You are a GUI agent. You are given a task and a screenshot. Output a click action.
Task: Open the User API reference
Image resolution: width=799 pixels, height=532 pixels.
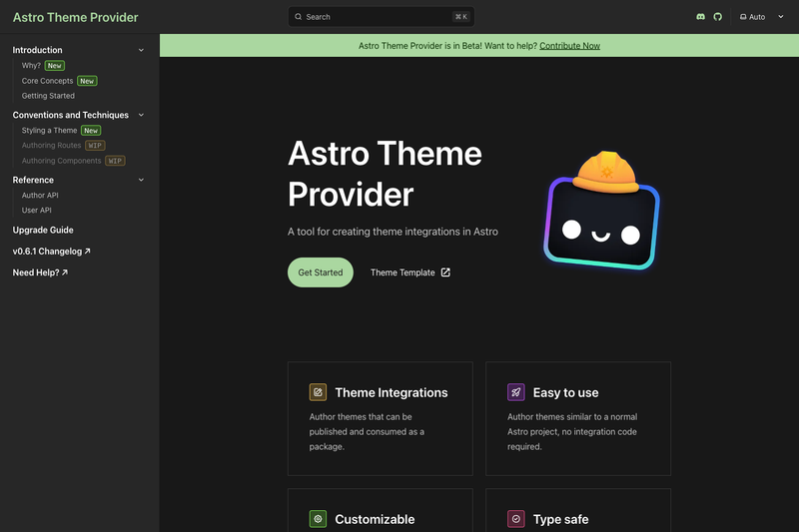[36, 210]
